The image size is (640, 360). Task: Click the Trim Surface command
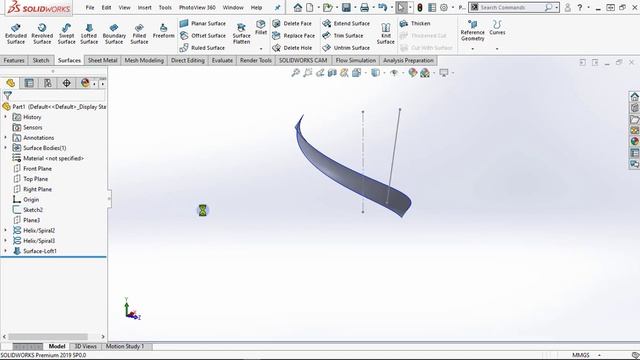click(x=342, y=36)
